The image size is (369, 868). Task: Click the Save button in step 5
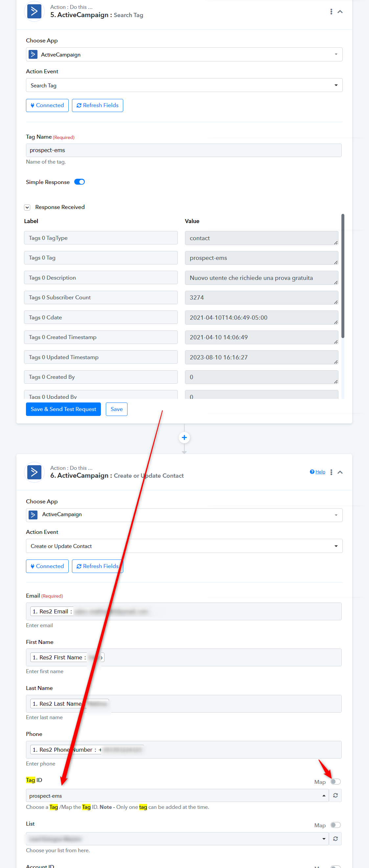click(x=117, y=409)
